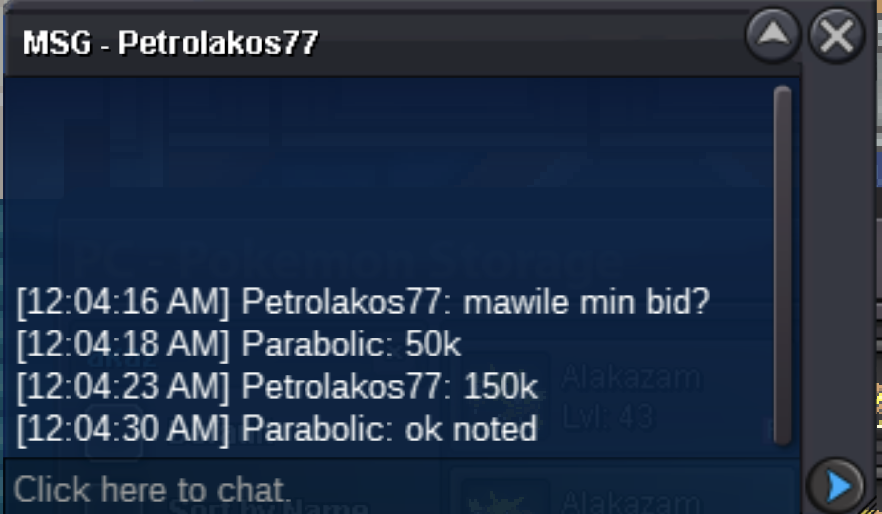This screenshot has width=882, height=514.
Task: Select the '50k' reply text
Action: (x=433, y=344)
